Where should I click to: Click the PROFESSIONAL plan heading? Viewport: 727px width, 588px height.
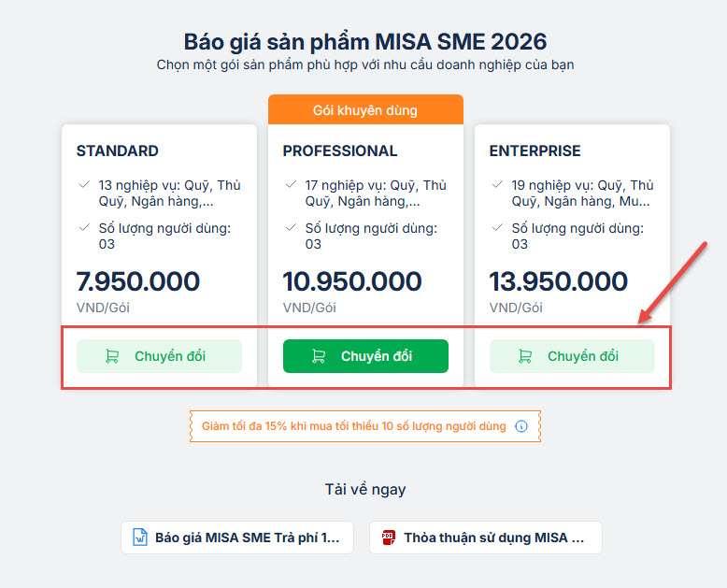tap(340, 151)
